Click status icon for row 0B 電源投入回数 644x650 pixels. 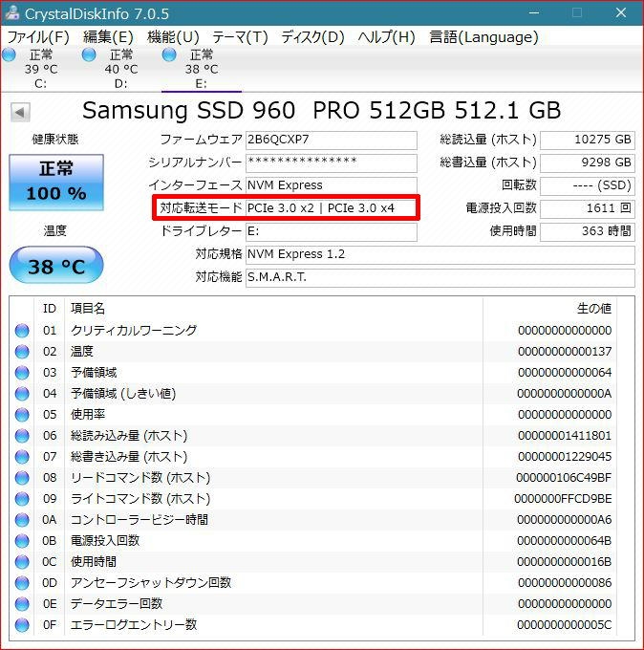point(22,541)
